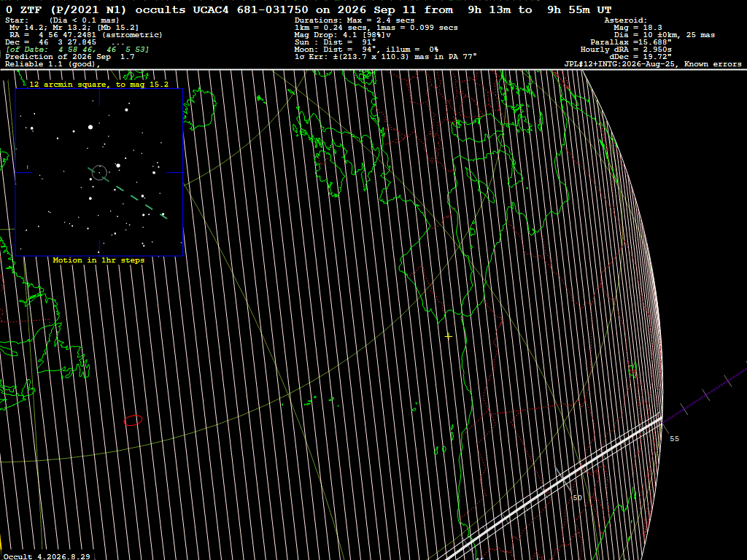Click the Mag Drop 4.1 value line
747x560 pixels.
[x=343, y=35]
